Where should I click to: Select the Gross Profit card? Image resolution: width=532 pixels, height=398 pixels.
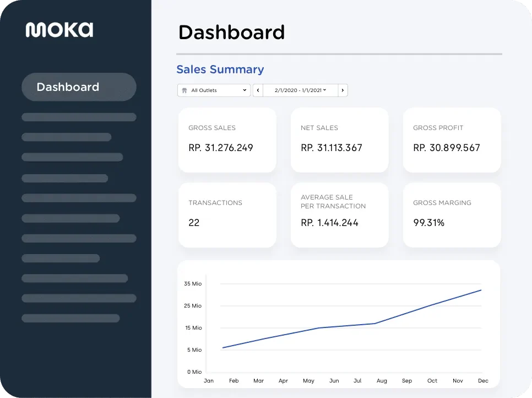pos(452,140)
